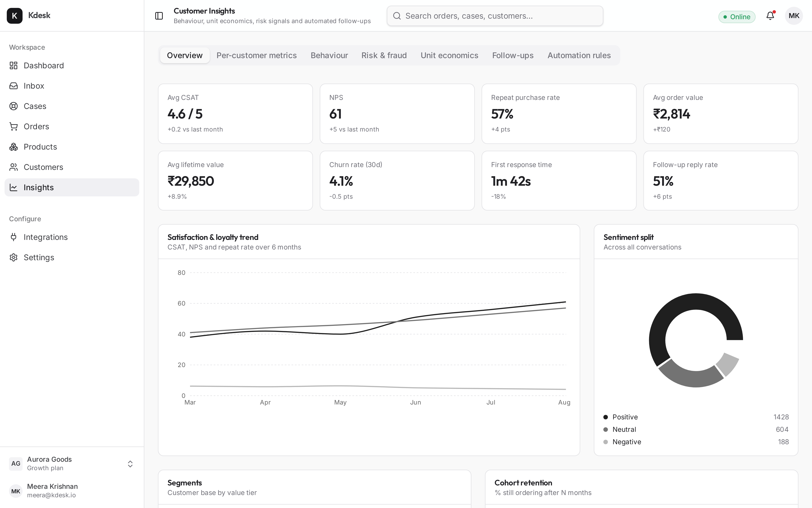Image resolution: width=812 pixels, height=508 pixels.
Task: Click the Customers people icon
Action: [x=13, y=167]
